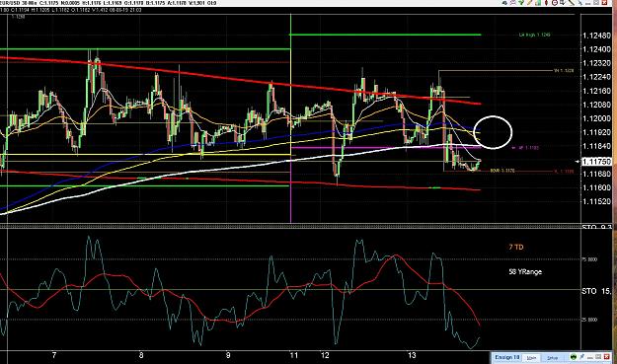Click the current price marker 1.11750
The width and height of the screenshot is (617, 364).
596,162
